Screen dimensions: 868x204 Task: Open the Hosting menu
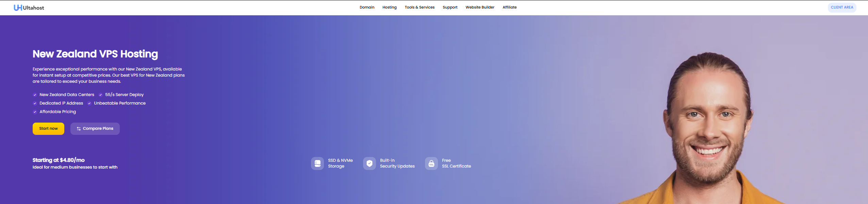389,7
